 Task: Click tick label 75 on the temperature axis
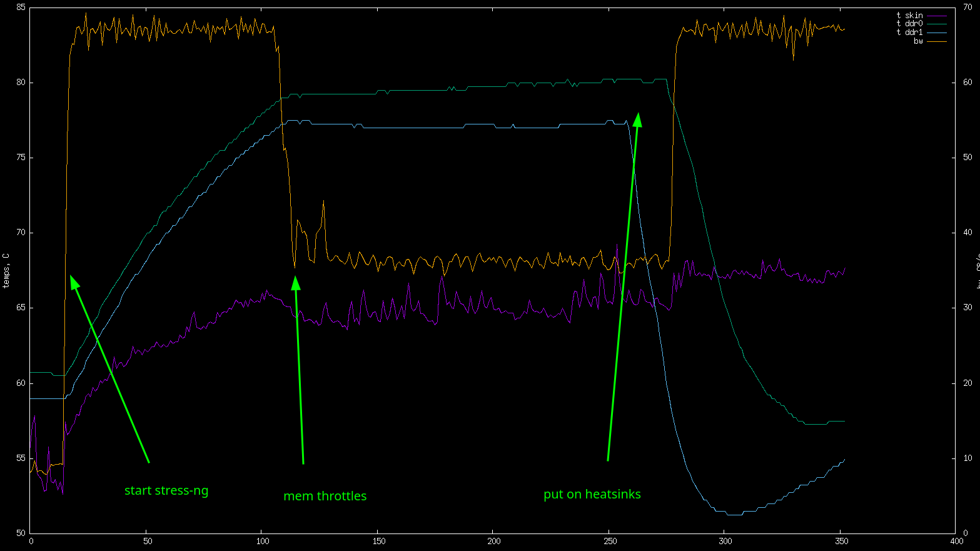21,158
